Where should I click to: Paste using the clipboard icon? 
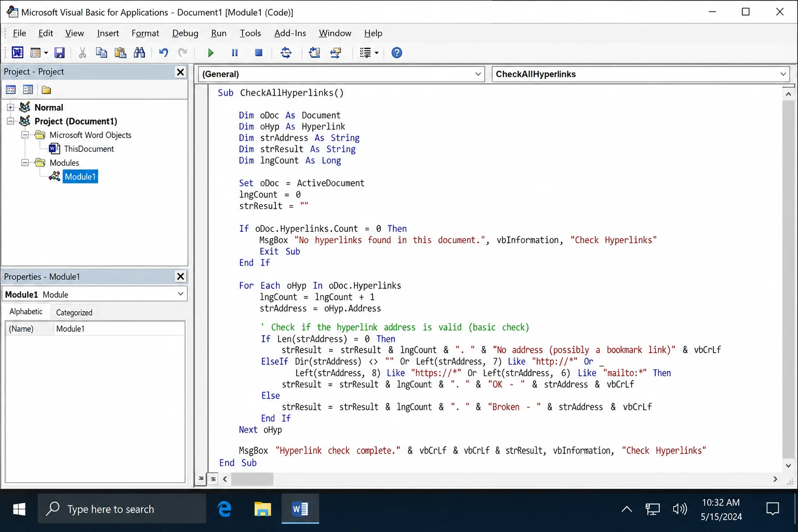pos(120,52)
